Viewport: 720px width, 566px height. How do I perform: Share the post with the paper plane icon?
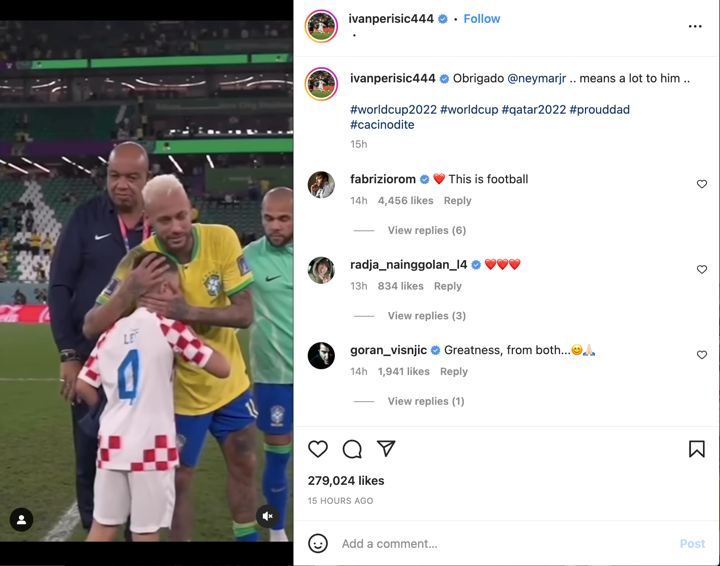(386, 449)
